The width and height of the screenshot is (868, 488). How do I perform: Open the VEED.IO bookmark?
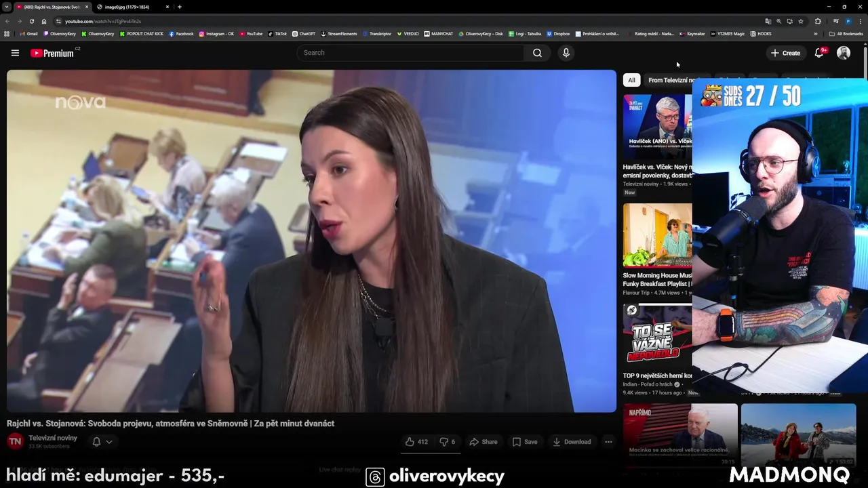tap(408, 33)
